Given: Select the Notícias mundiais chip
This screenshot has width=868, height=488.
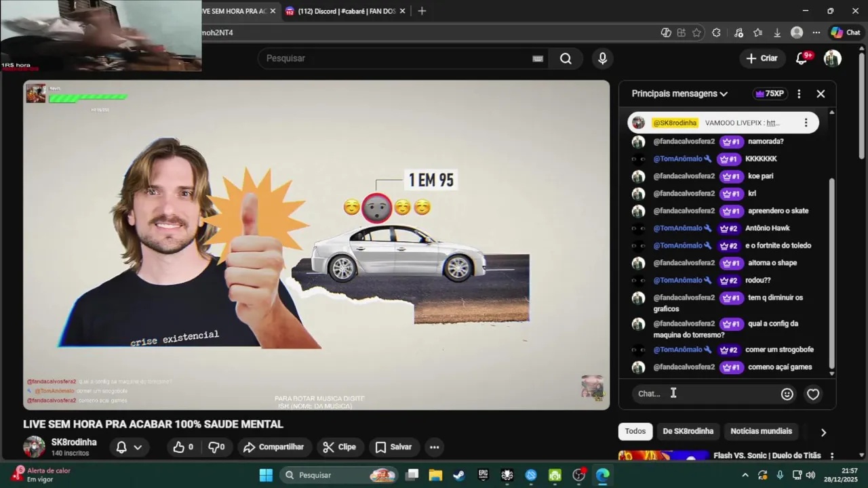Looking at the screenshot, I should coord(761,431).
